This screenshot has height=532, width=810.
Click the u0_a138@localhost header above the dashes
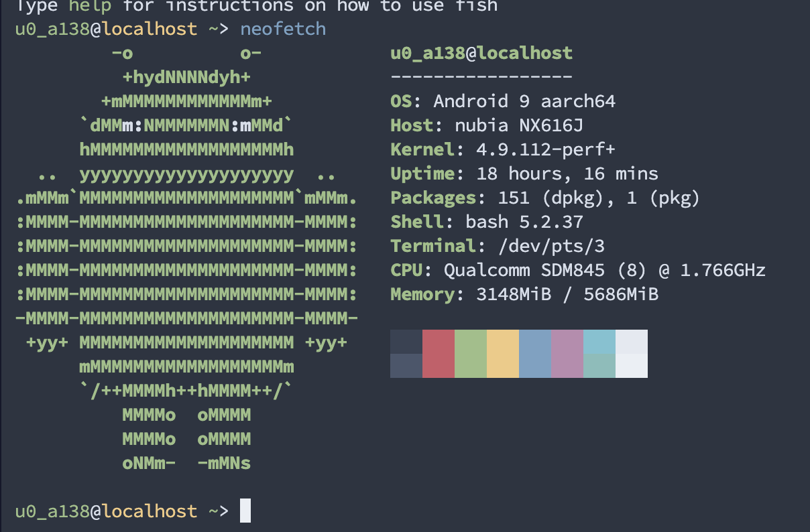pyautogui.click(x=481, y=53)
